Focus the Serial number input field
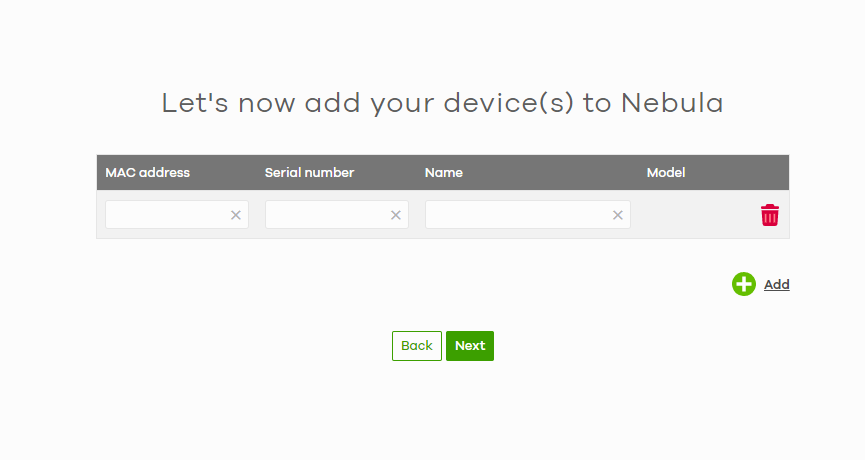865x460 pixels. pos(327,215)
